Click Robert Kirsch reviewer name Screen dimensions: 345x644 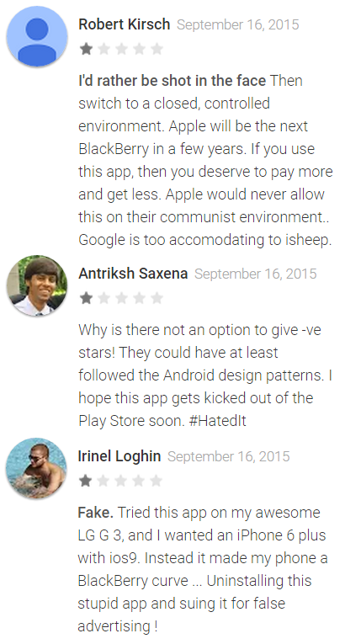tap(124, 24)
